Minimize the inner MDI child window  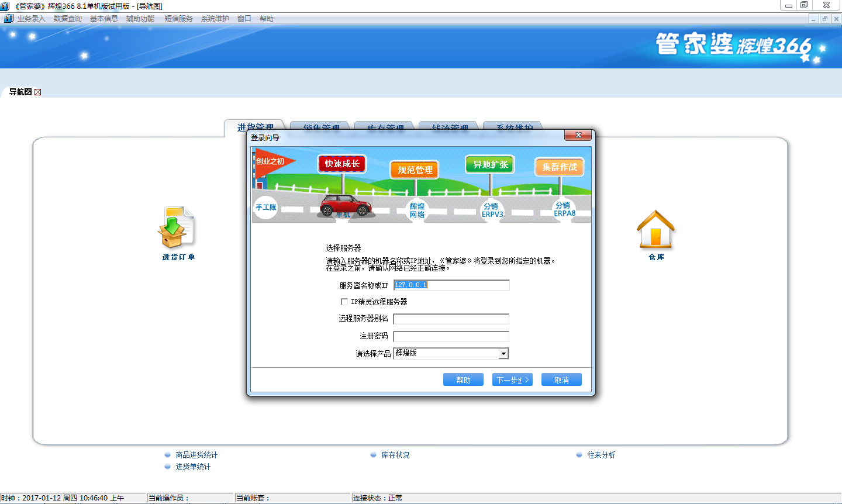813,19
